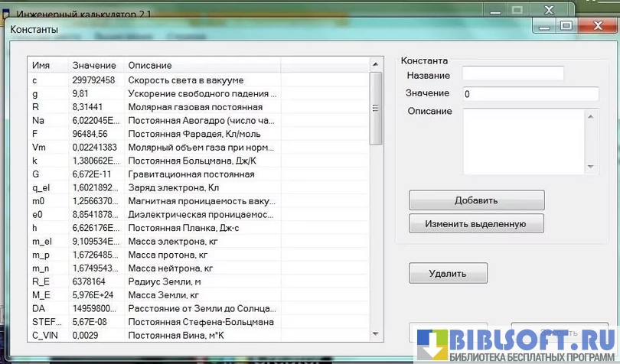Click the Добавить button
Viewport: 620px width, 364px height.
coord(476,200)
